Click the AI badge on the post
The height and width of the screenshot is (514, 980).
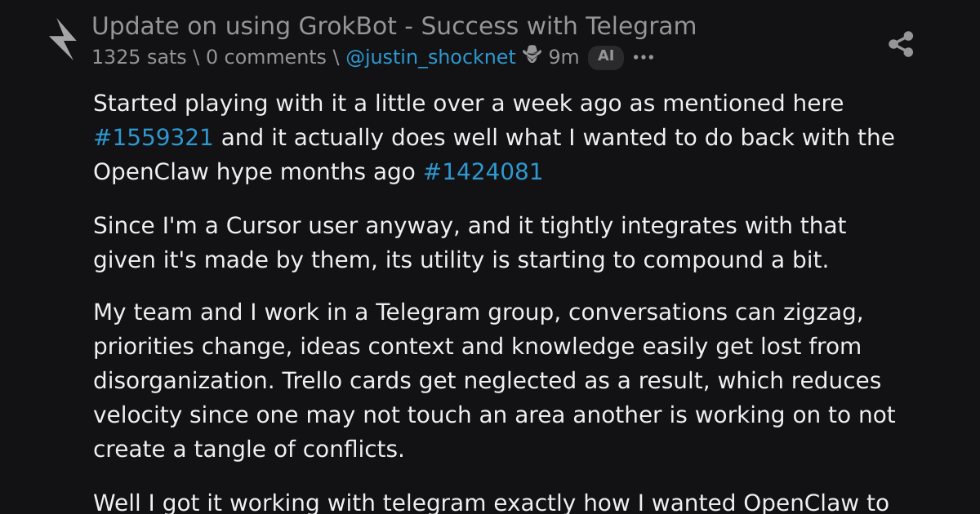pyautogui.click(x=606, y=56)
